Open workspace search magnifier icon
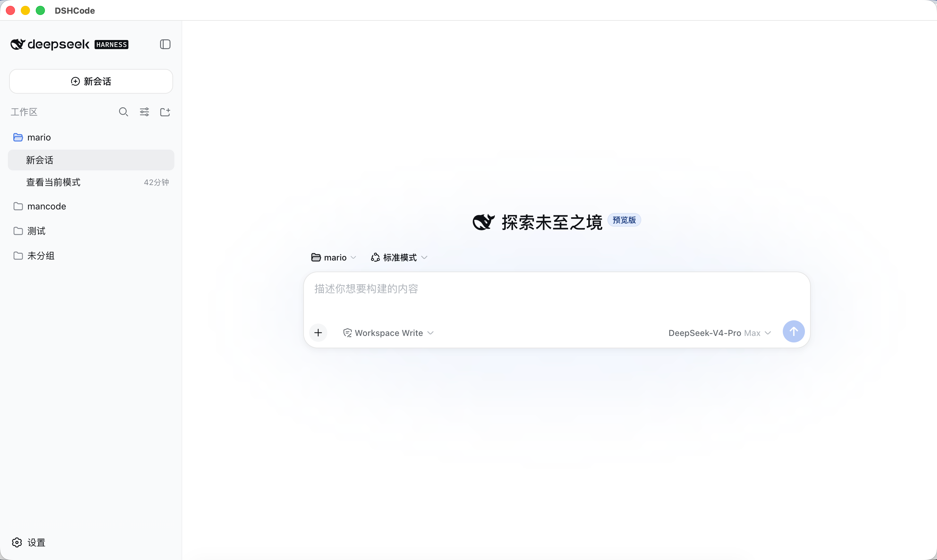Viewport: 937px width, 560px height. (x=123, y=112)
